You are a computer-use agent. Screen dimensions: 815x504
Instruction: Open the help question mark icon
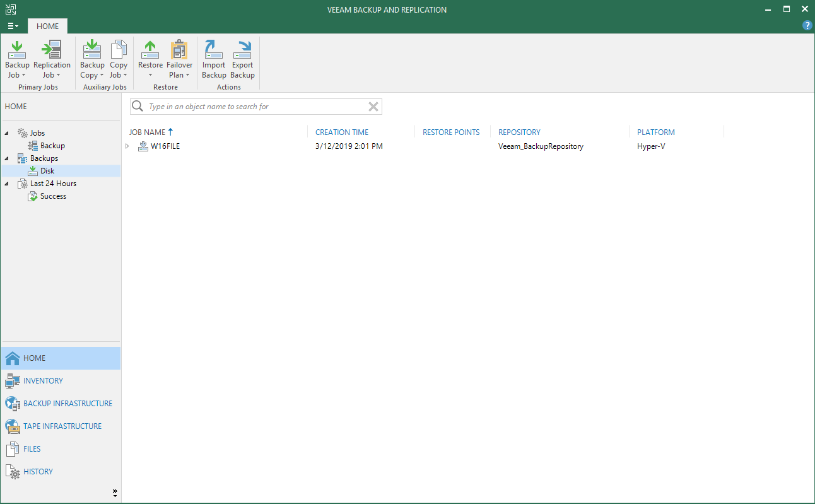[807, 25]
